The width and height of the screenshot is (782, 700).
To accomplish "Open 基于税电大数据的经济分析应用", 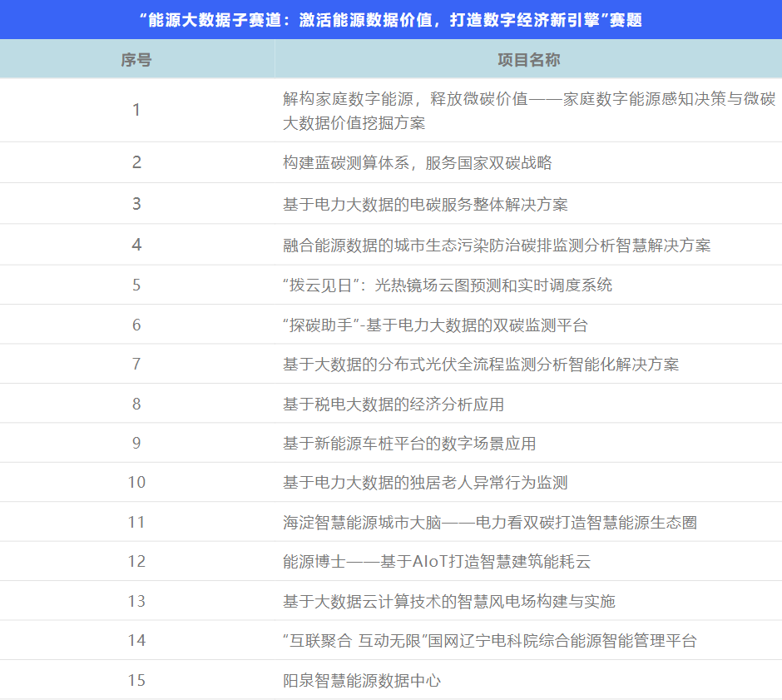I will (393, 404).
